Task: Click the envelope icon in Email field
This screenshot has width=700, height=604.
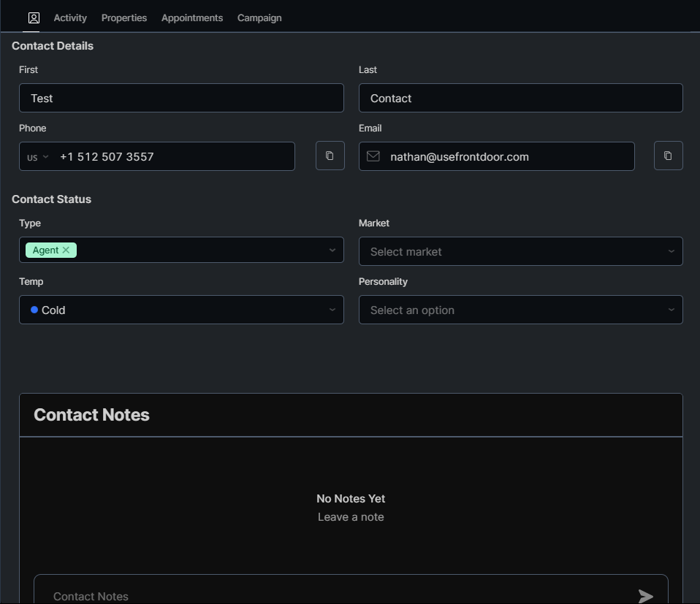Action: pyautogui.click(x=373, y=156)
